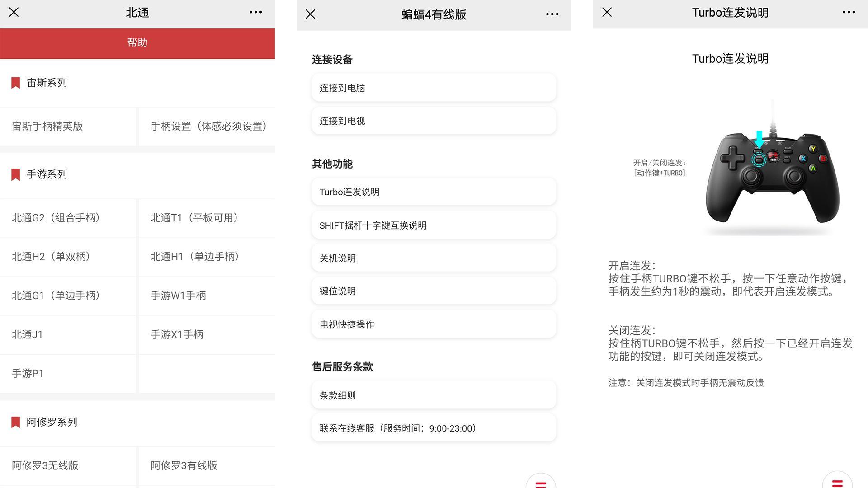868x488 pixels.
Task: Open more options menu on 北通 help page
Action: pos(256,13)
